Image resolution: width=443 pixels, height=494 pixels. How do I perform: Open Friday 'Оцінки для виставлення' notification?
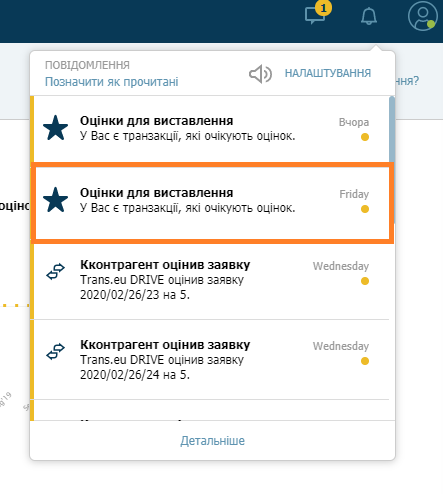[x=213, y=203]
